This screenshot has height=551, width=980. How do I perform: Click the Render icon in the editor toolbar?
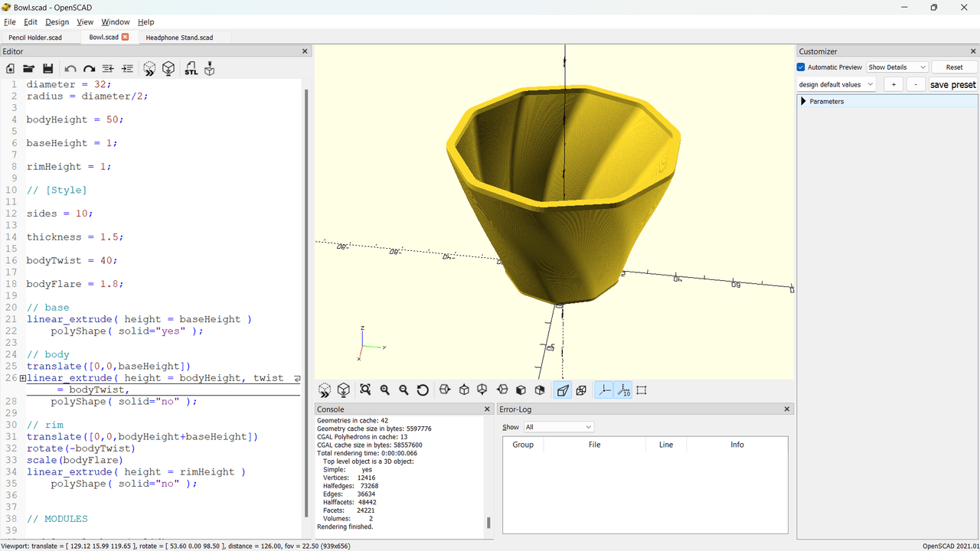click(x=168, y=69)
